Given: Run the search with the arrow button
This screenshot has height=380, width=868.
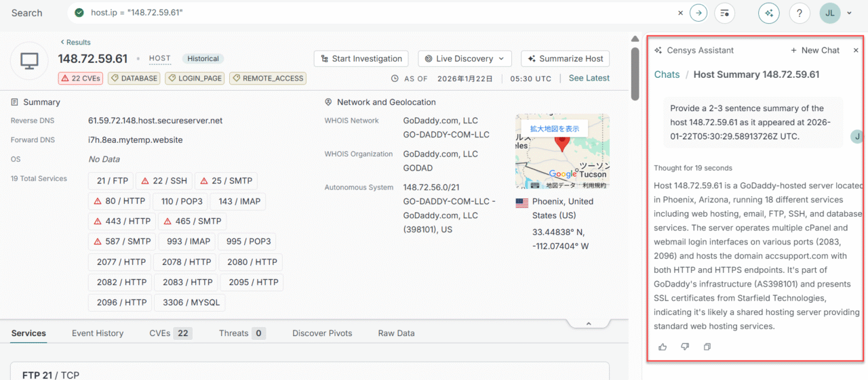Looking at the screenshot, I should (x=698, y=13).
